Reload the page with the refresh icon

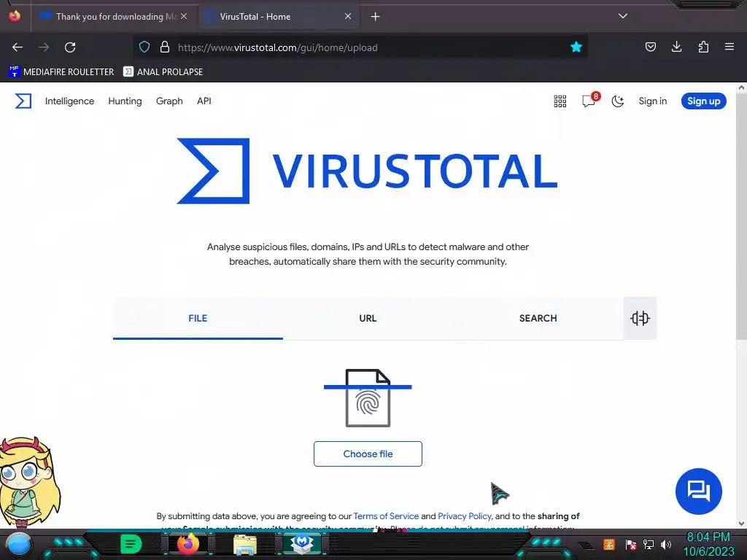click(70, 47)
